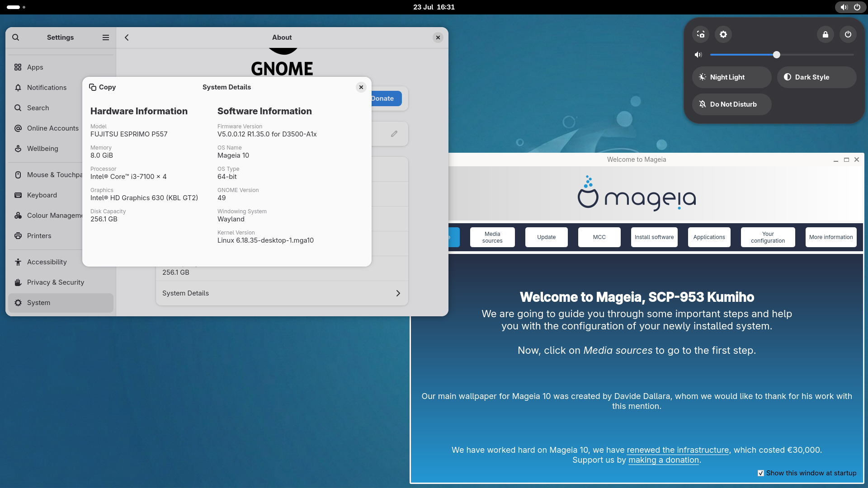Click the Intel HD Graphics 630 text
The image size is (868, 488).
144,198
